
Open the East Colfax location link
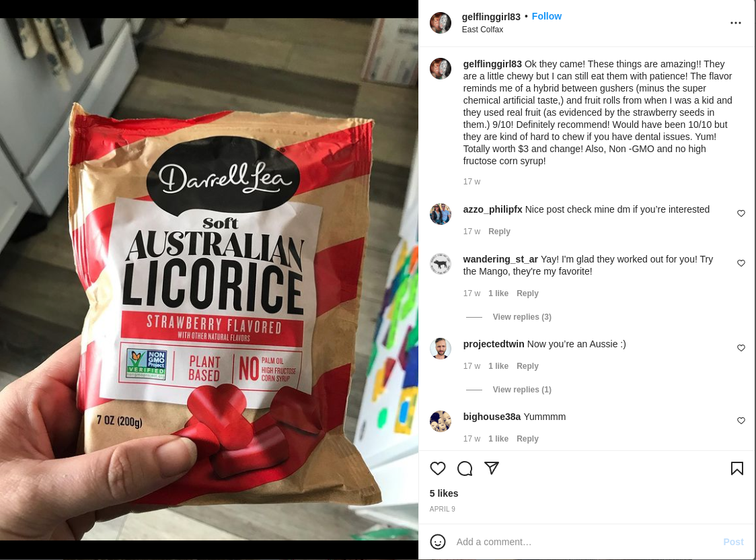(x=482, y=30)
